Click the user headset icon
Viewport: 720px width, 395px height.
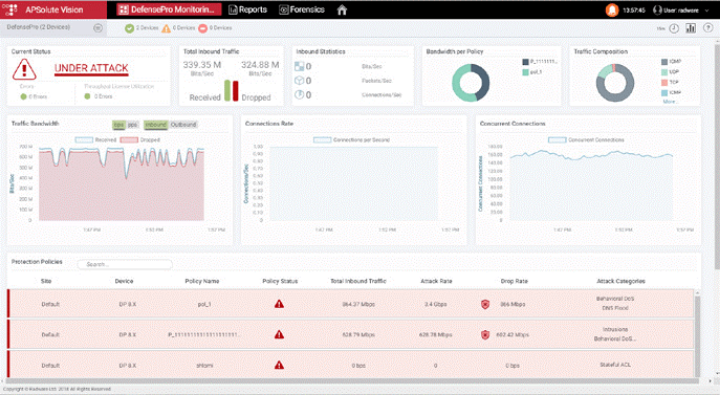click(x=657, y=10)
